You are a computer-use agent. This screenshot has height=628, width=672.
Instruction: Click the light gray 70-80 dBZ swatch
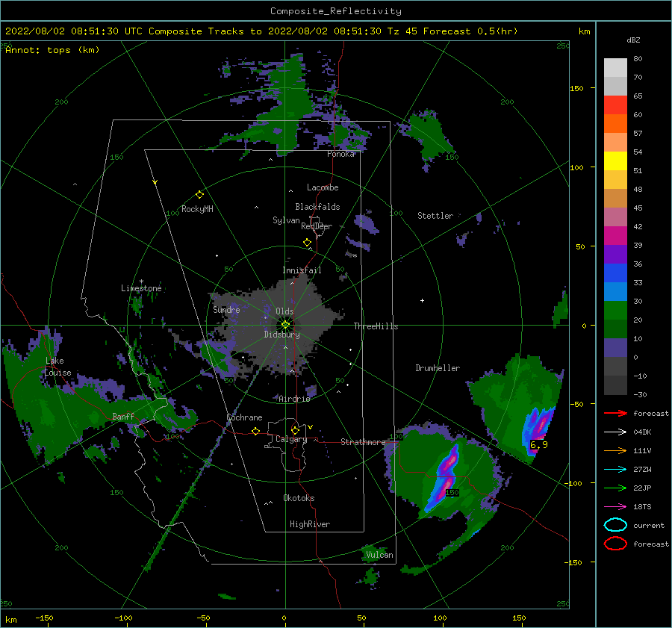click(615, 68)
